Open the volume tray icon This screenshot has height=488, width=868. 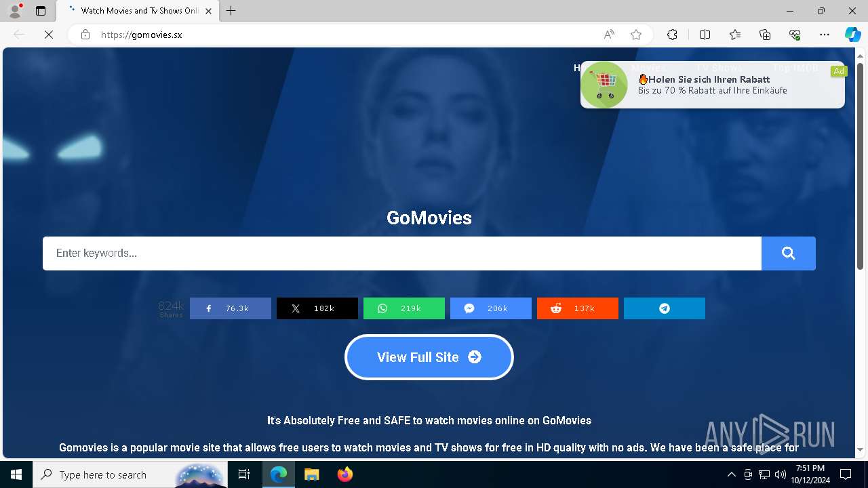780,474
